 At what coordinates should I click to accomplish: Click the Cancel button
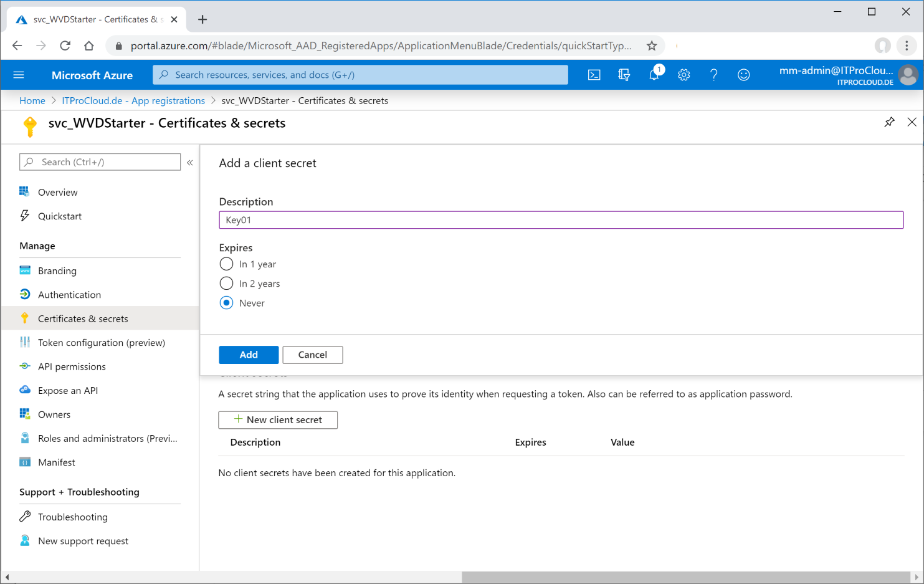(x=313, y=355)
